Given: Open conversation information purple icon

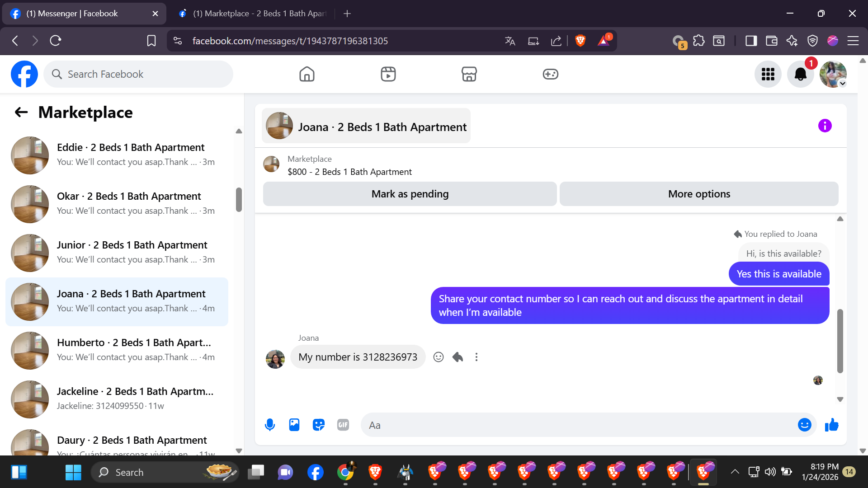Looking at the screenshot, I should click(x=825, y=126).
